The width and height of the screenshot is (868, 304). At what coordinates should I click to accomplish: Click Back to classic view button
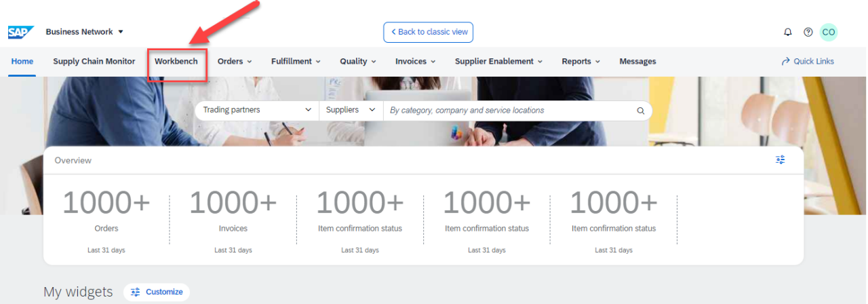[x=428, y=32]
